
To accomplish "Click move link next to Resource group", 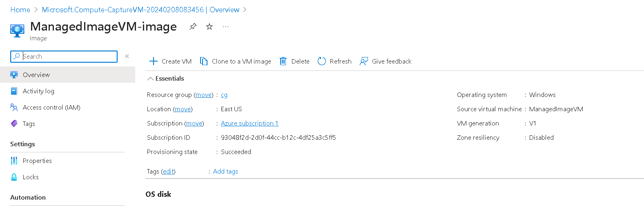I will coord(203,95).
